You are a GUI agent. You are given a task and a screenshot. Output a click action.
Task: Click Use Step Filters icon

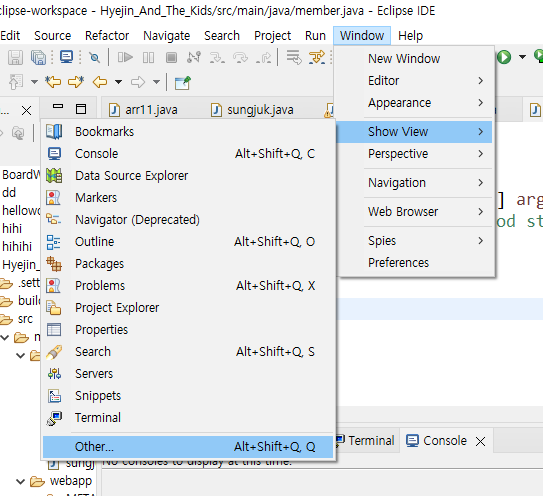(x=317, y=57)
